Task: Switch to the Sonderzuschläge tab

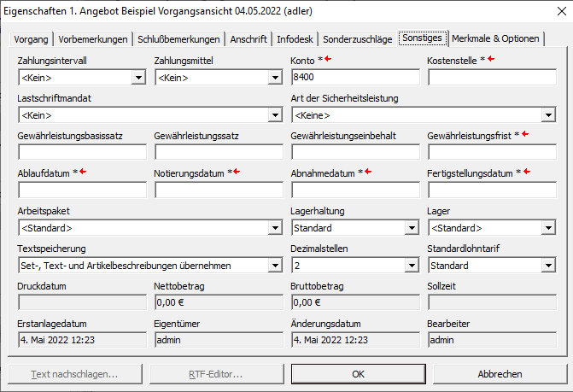Action: tap(360, 39)
